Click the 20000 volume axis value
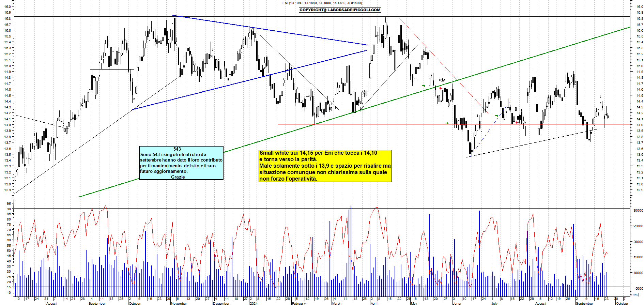 638,242
